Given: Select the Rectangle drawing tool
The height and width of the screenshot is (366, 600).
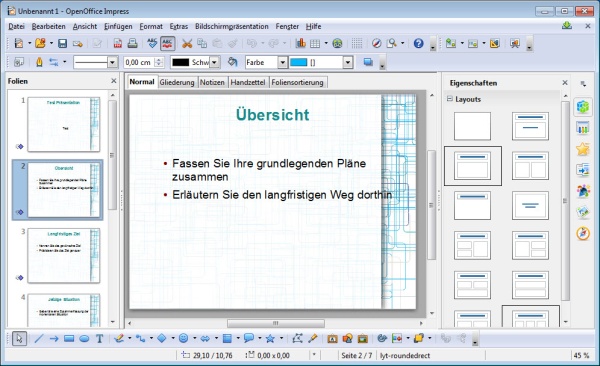Looking at the screenshot, I should coord(69,338).
